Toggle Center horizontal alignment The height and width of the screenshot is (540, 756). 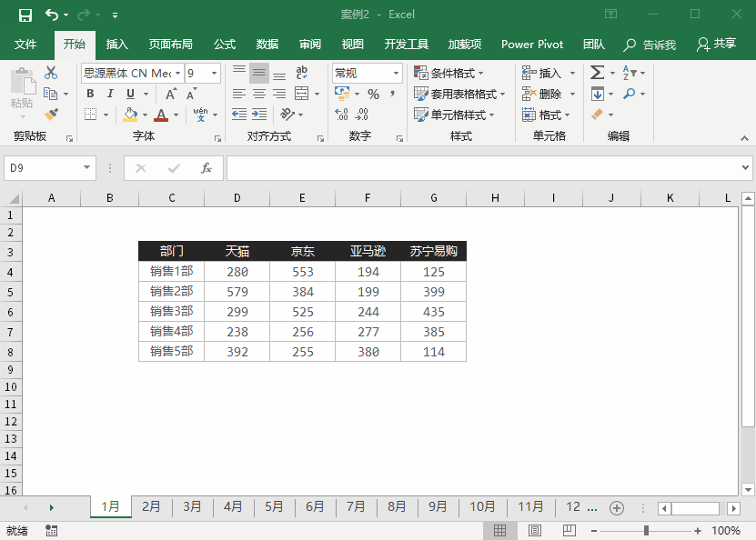(x=259, y=94)
